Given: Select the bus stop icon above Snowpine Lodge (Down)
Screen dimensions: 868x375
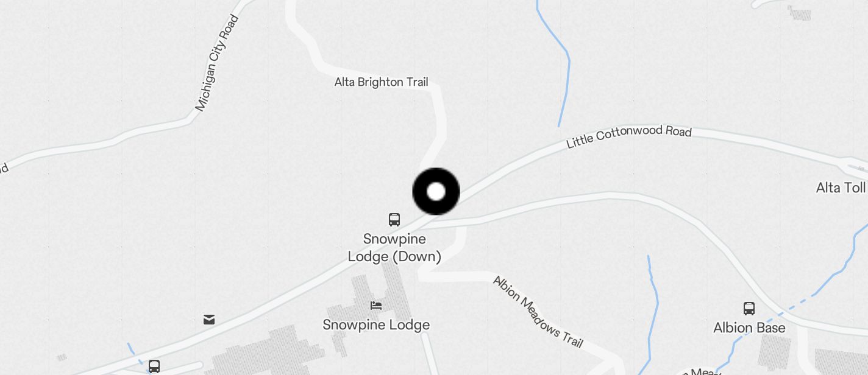Looking at the screenshot, I should click(394, 219).
